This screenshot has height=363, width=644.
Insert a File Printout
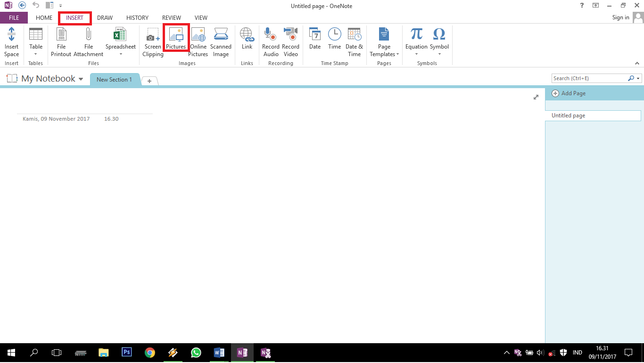[61, 42]
